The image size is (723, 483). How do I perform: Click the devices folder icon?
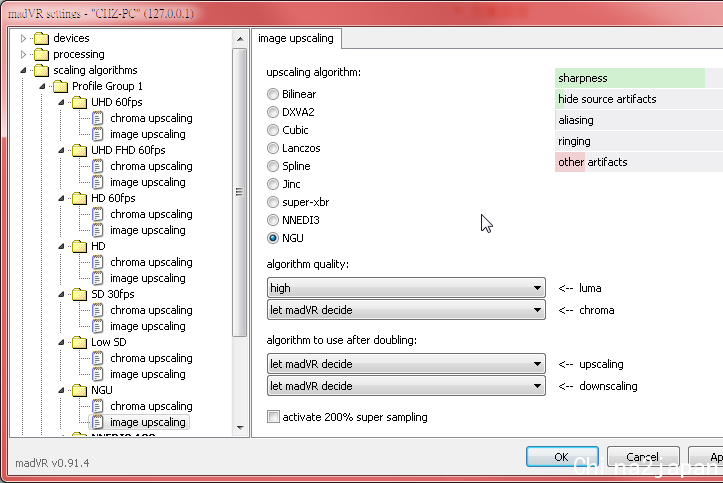pos(41,38)
